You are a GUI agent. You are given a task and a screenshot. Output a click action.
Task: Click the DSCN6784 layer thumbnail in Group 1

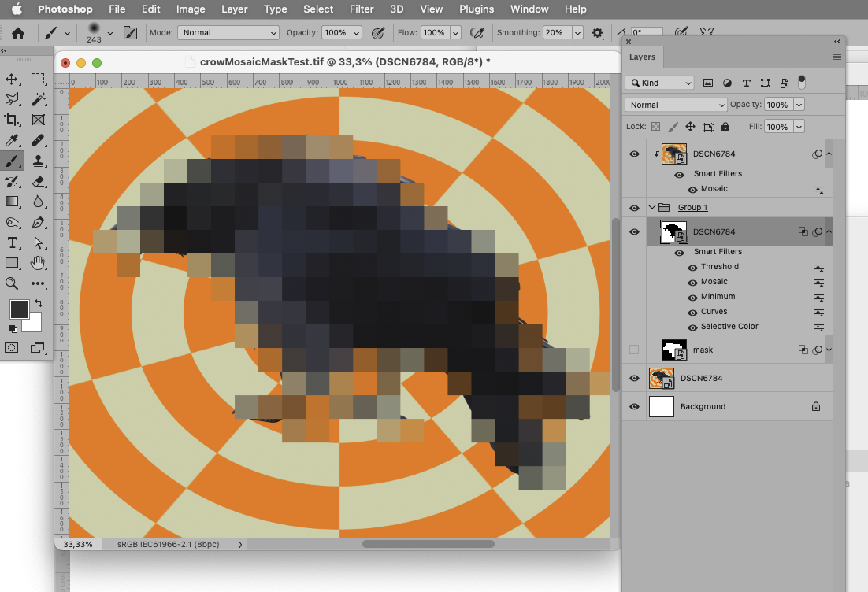tap(673, 231)
